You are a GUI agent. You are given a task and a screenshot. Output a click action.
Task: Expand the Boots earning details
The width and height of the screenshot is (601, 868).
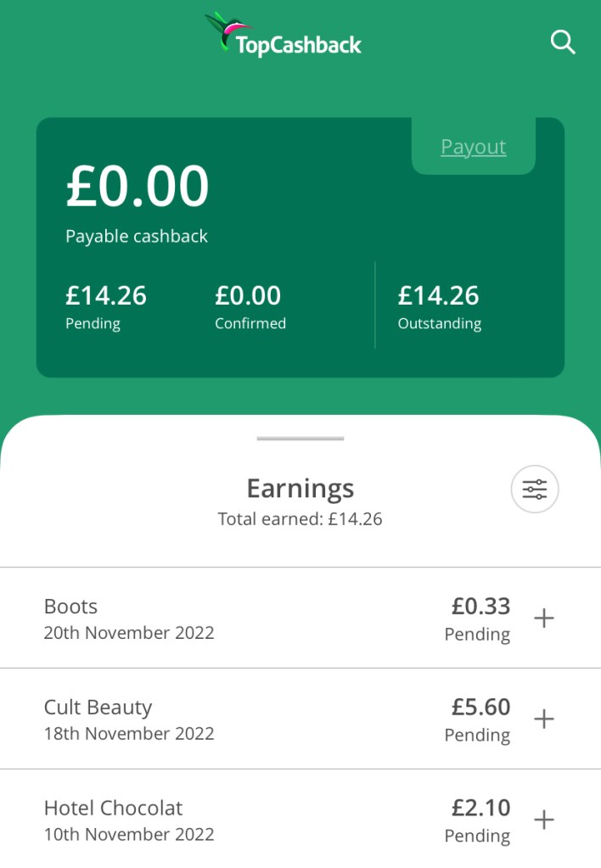coord(544,618)
